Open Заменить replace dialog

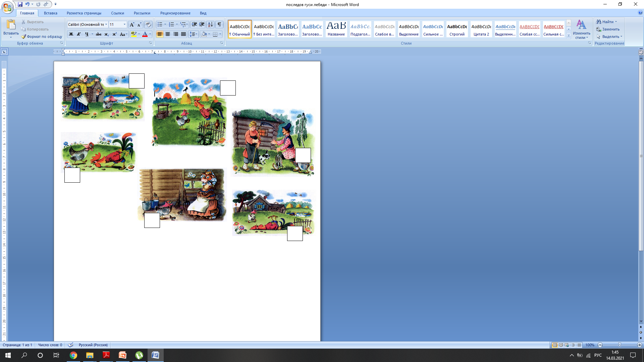(x=608, y=29)
